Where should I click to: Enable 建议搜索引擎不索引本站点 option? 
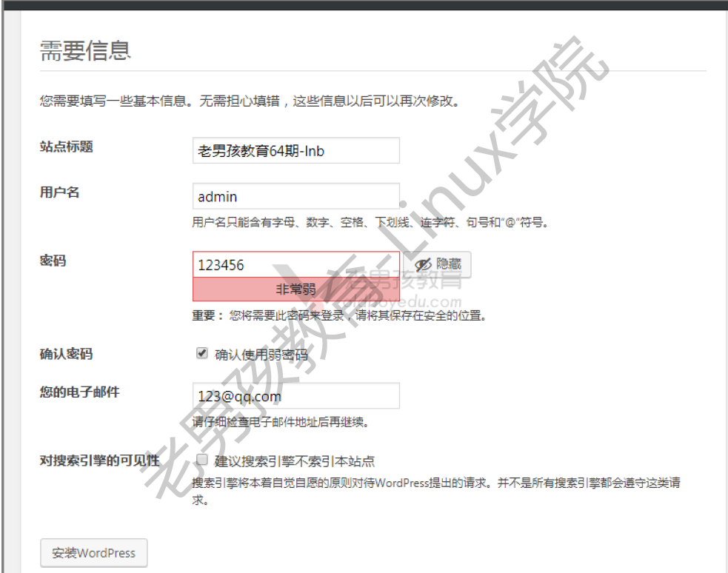click(201, 460)
